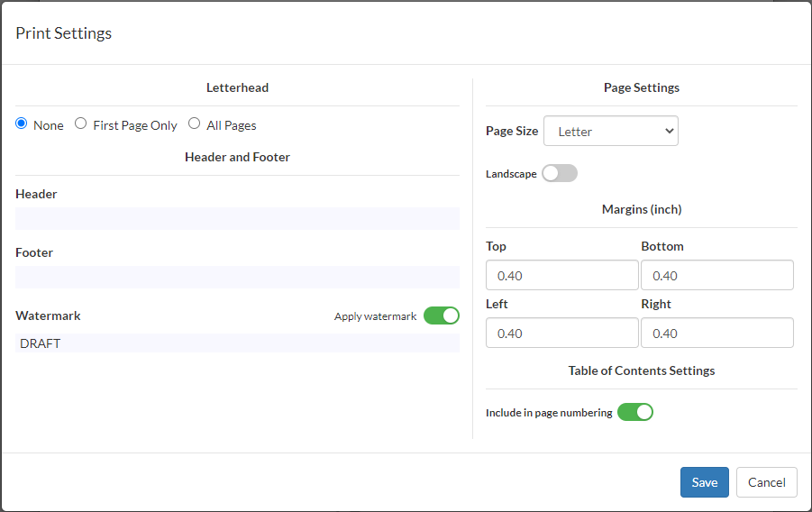Screen dimensions: 812x512
Task: Click into the Footer text field
Action: click(x=237, y=278)
